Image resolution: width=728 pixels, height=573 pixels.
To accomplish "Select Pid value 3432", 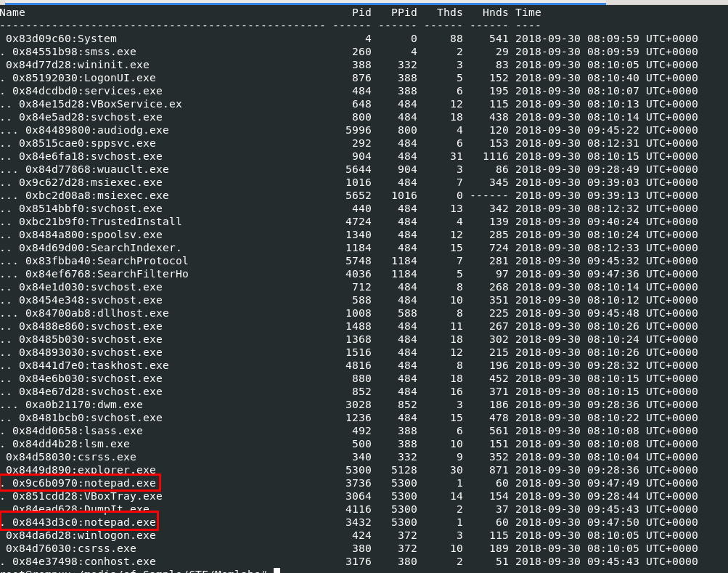I will tap(359, 522).
